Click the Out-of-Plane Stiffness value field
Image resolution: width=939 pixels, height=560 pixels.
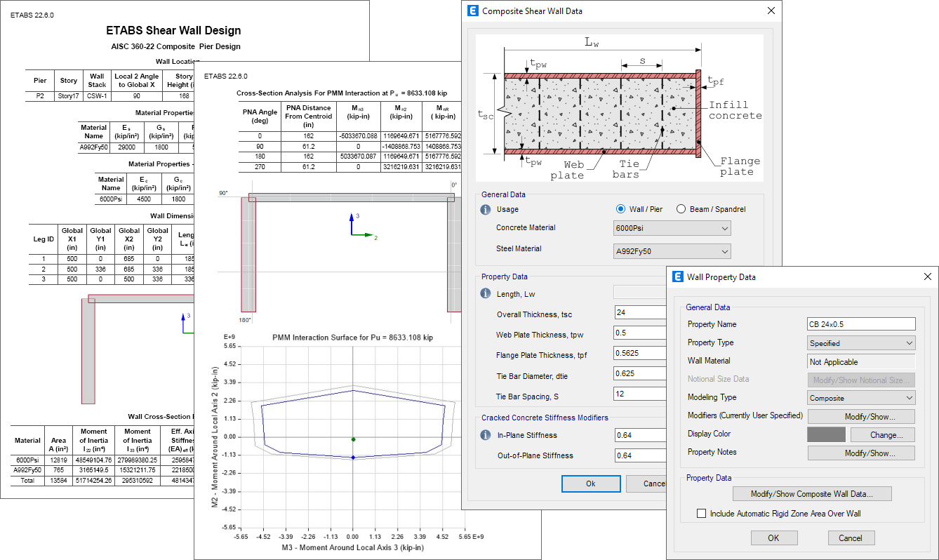click(640, 455)
